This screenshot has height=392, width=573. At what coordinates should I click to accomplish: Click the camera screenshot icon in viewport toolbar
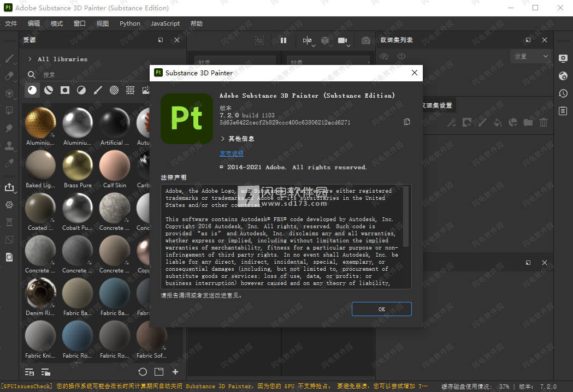click(366, 40)
